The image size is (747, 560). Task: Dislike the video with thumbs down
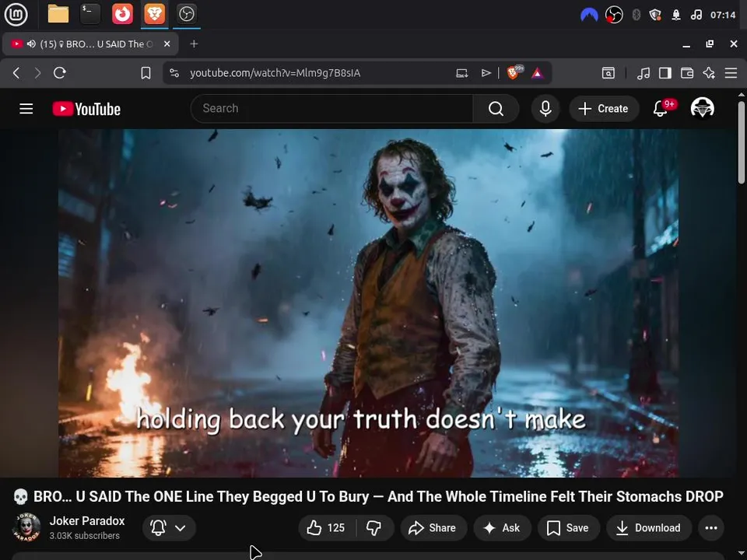pos(374,527)
